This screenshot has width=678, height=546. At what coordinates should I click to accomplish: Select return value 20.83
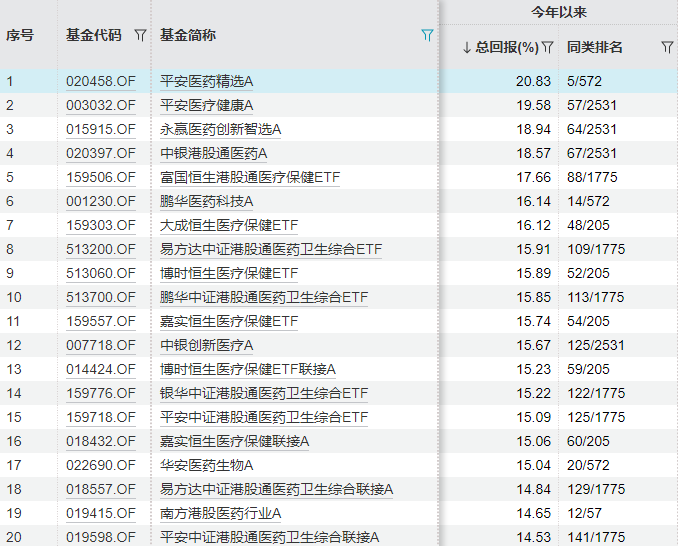coord(534,81)
